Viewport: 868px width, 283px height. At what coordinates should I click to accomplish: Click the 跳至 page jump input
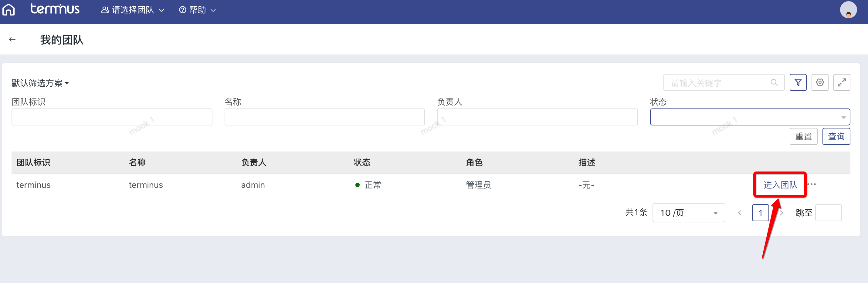828,213
